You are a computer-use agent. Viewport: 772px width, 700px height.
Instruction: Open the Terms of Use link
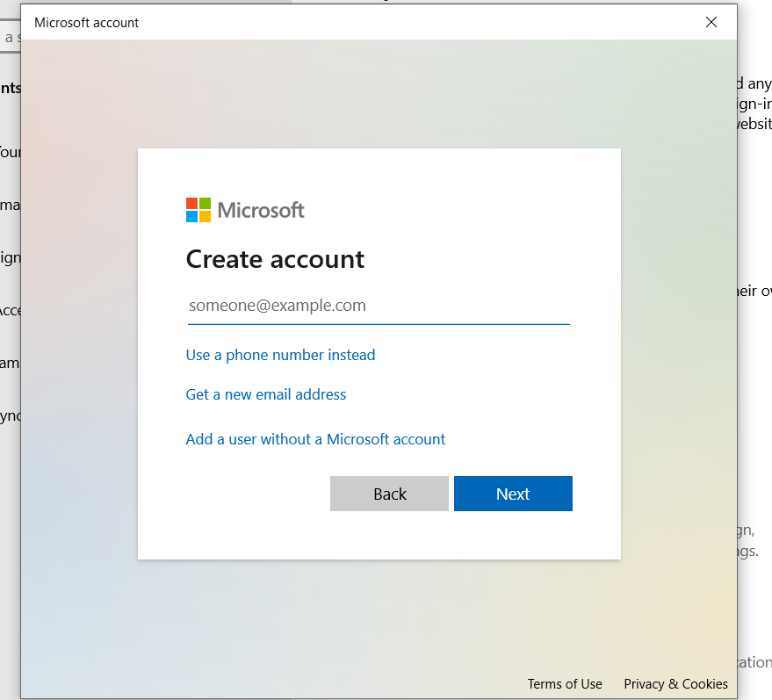[565, 684]
